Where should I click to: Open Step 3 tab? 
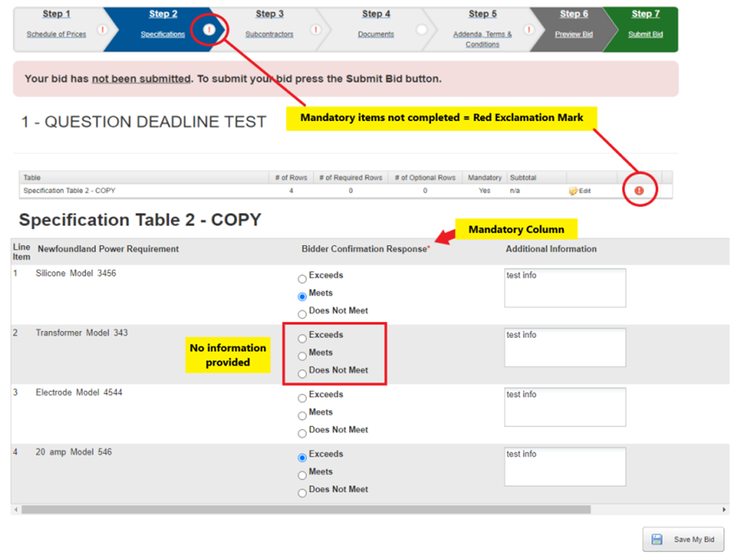pyautogui.click(x=270, y=14)
